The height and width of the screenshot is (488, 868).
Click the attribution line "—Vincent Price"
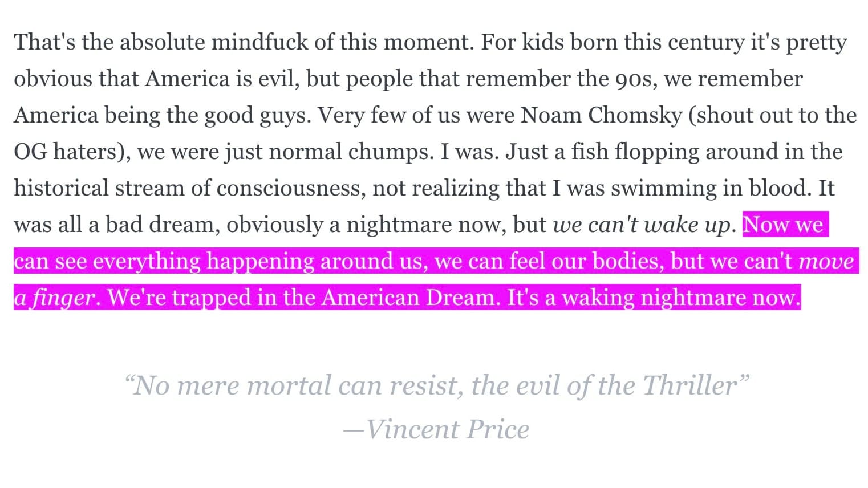pos(436,429)
